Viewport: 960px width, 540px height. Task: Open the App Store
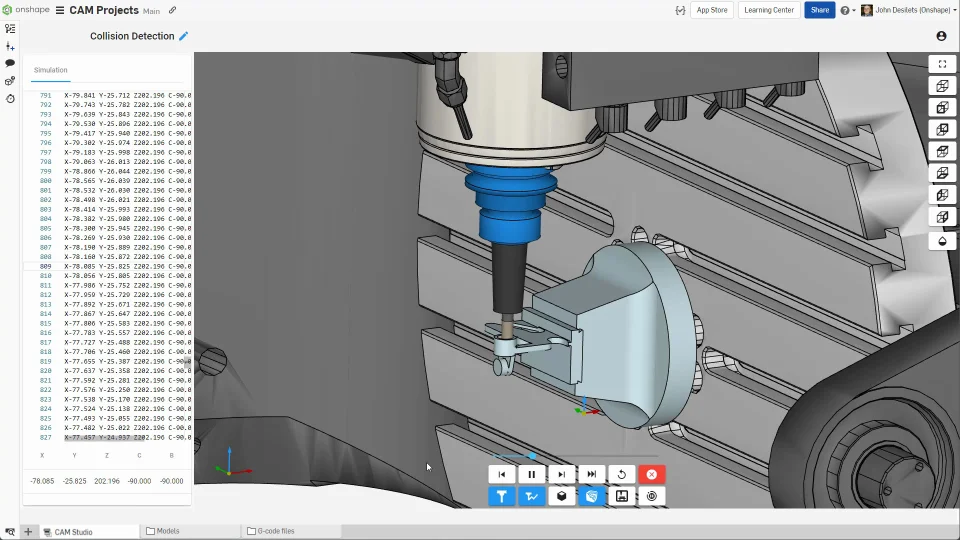[712, 10]
